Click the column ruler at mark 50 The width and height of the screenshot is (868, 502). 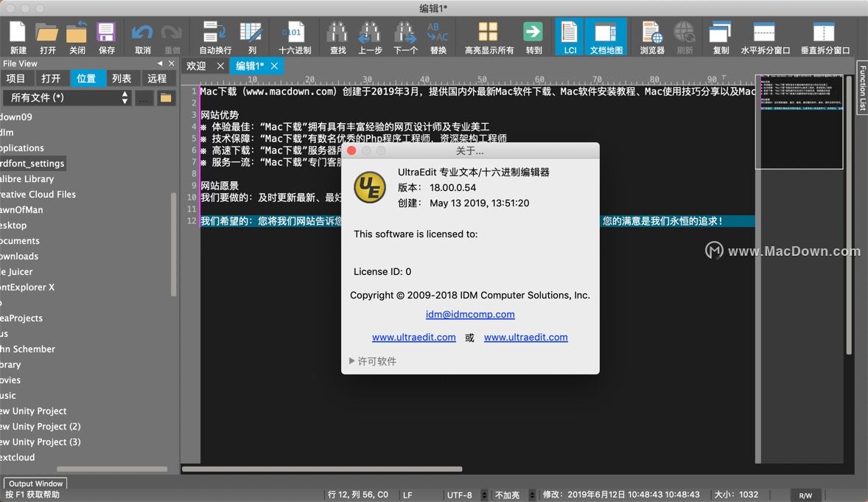[482, 79]
